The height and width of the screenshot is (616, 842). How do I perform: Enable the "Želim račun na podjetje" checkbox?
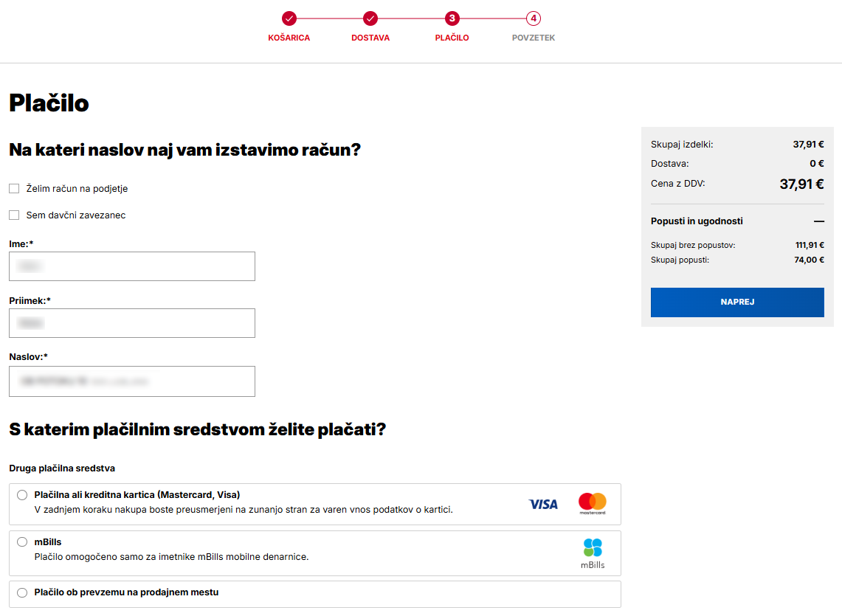pyautogui.click(x=14, y=188)
